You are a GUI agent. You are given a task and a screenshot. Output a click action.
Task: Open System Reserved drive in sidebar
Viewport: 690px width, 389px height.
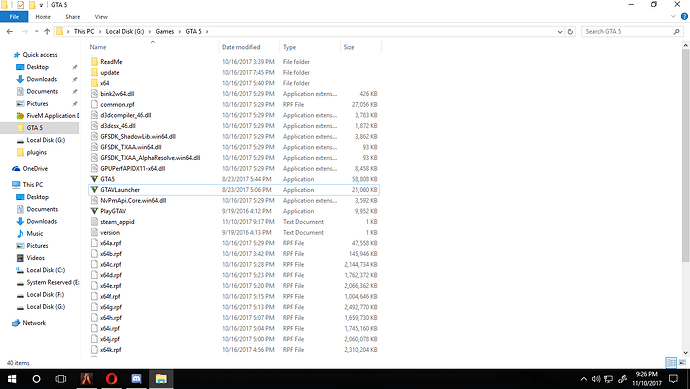tap(53, 283)
